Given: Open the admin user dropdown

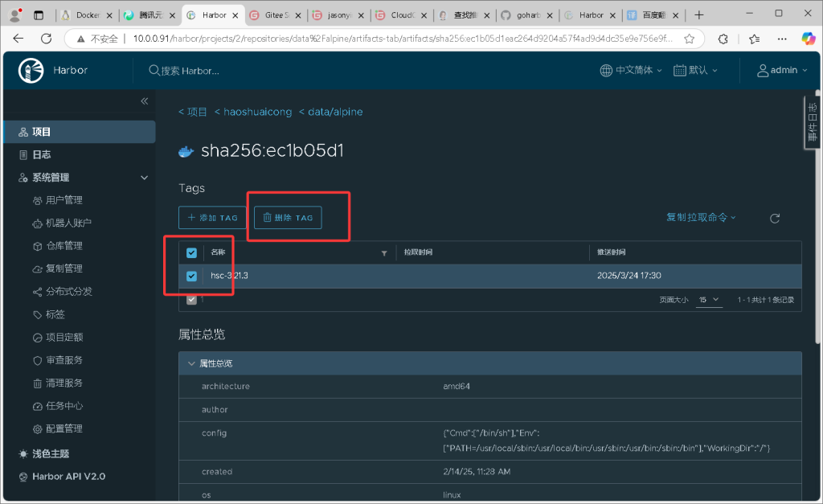Looking at the screenshot, I should coord(777,71).
